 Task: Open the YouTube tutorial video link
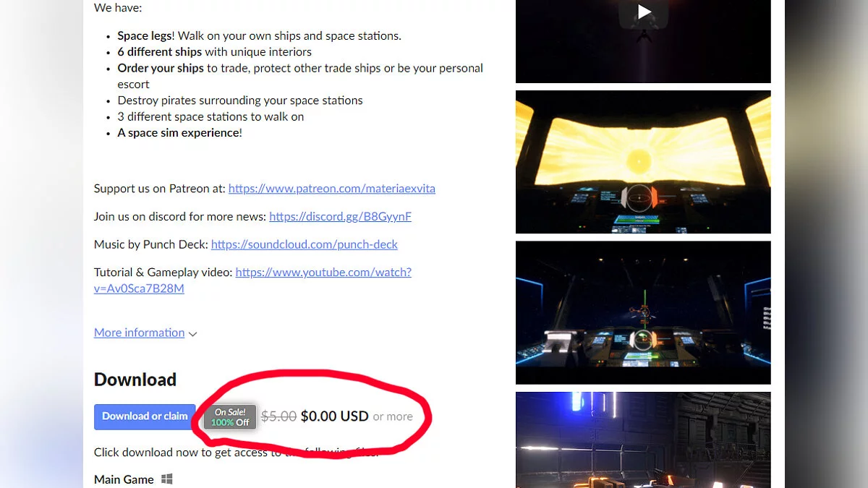(x=252, y=281)
